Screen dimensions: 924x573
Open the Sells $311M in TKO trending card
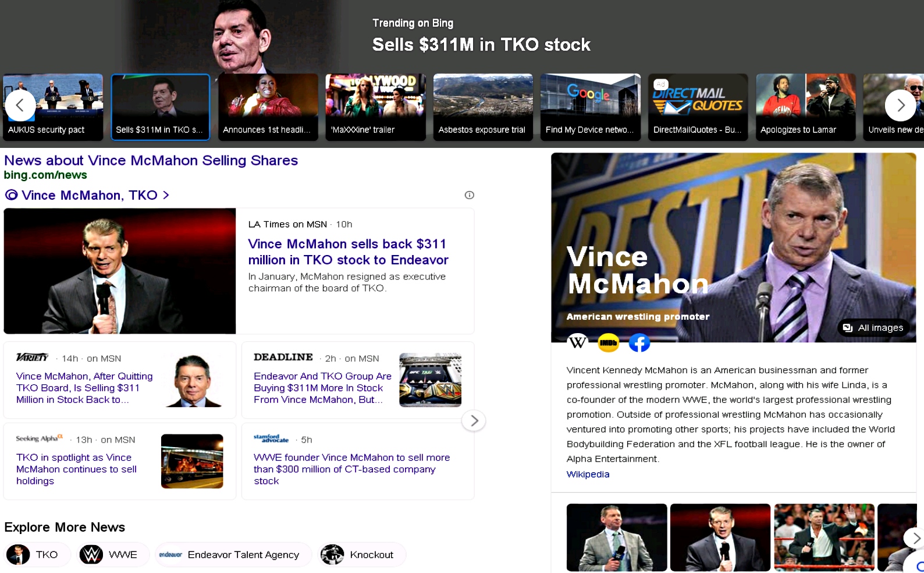[161, 107]
